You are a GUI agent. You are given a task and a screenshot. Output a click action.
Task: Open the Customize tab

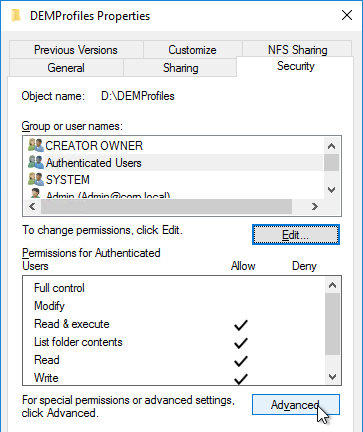pos(192,50)
